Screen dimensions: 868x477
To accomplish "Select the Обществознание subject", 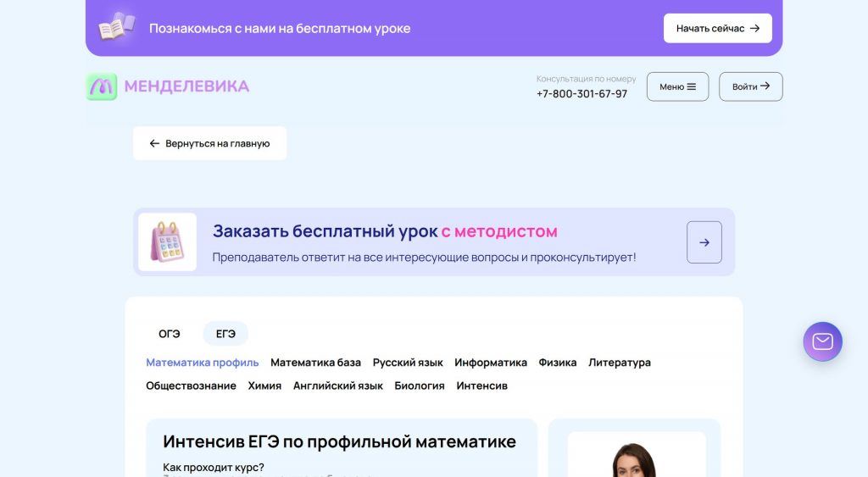I will click(x=191, y=385).
